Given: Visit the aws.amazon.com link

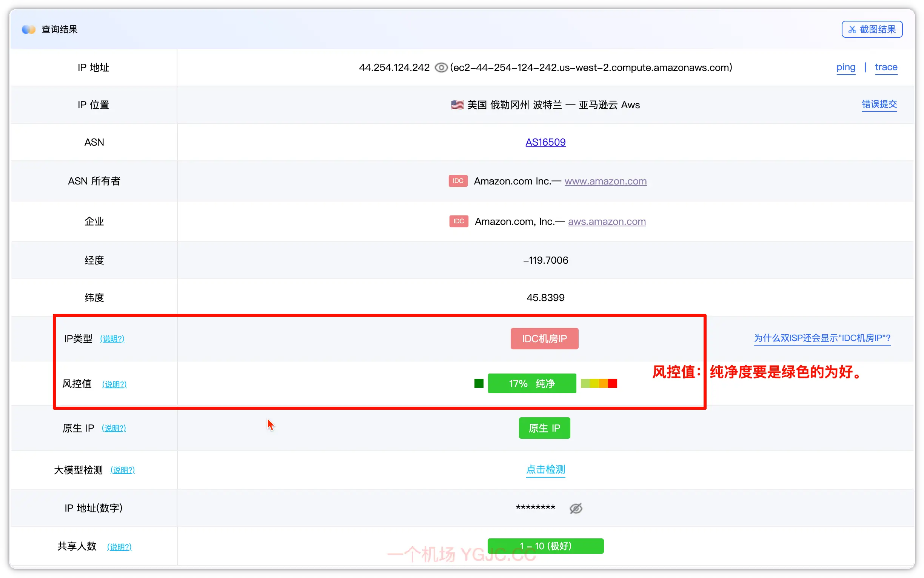Looking at the screenshot, I should (607, 221).
